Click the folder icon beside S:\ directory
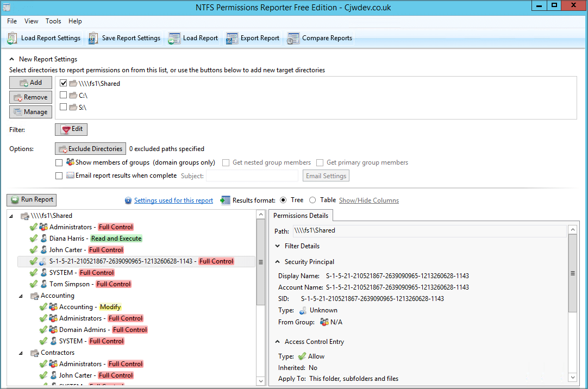This screenshot has width=588, height=389. coord(73,107)
